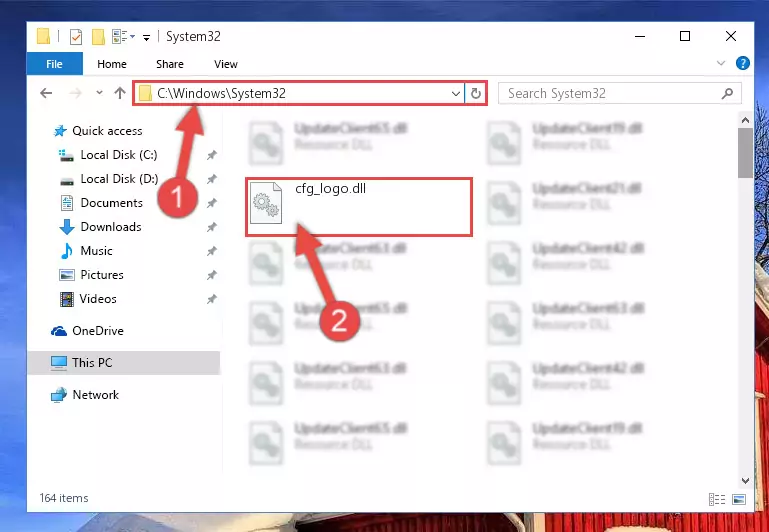Click the folder icon in address bar
Screen dimensions: 769x532
pyautogui.click(x=145, y=93)
